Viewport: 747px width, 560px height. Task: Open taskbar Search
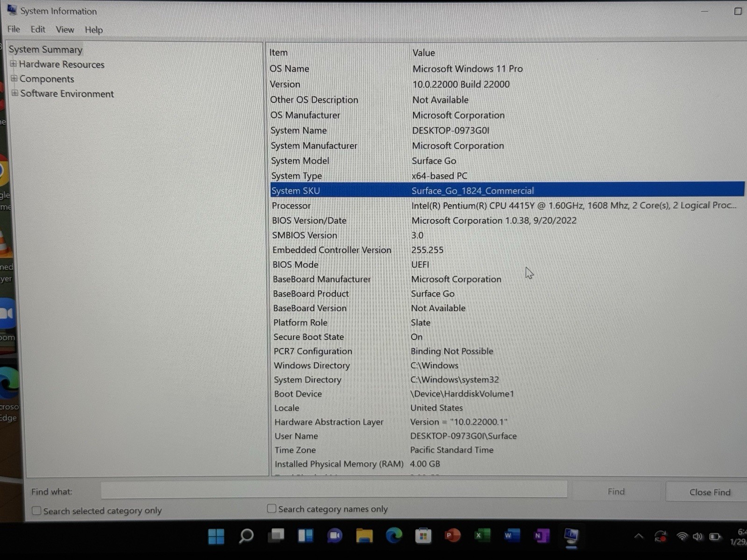click(x=246, y=536)
